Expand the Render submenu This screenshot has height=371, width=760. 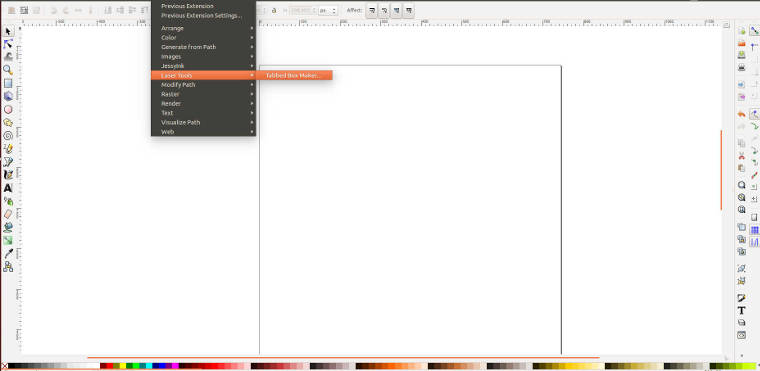[204, 103]
